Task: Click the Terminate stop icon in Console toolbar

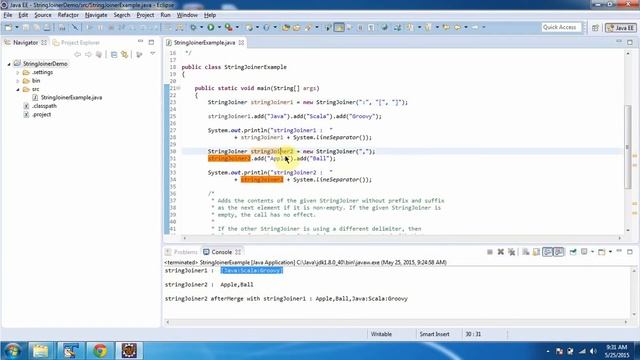Action: 490,252
